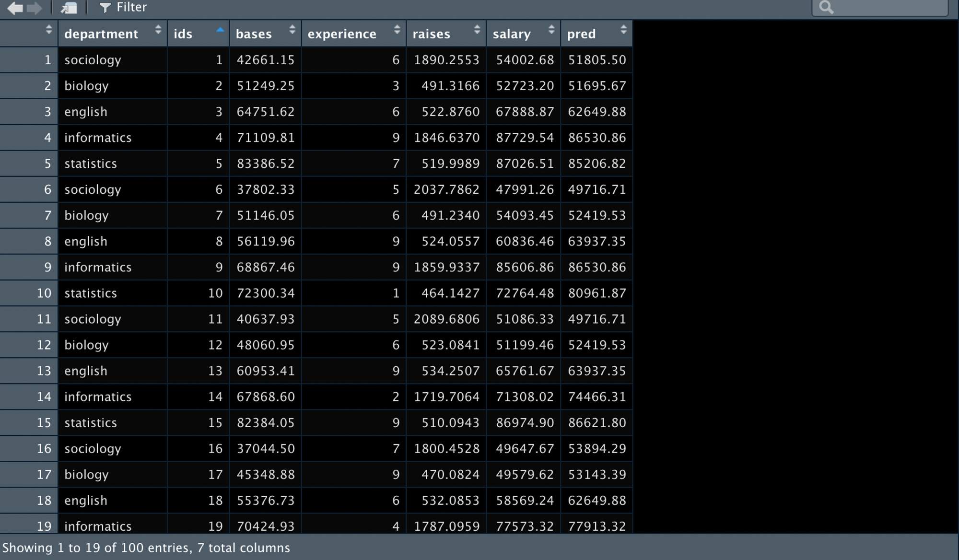959x560 pixels.
Task: Click pred value 85206.82
Action: pyautogui.click(x=596, y=163)
